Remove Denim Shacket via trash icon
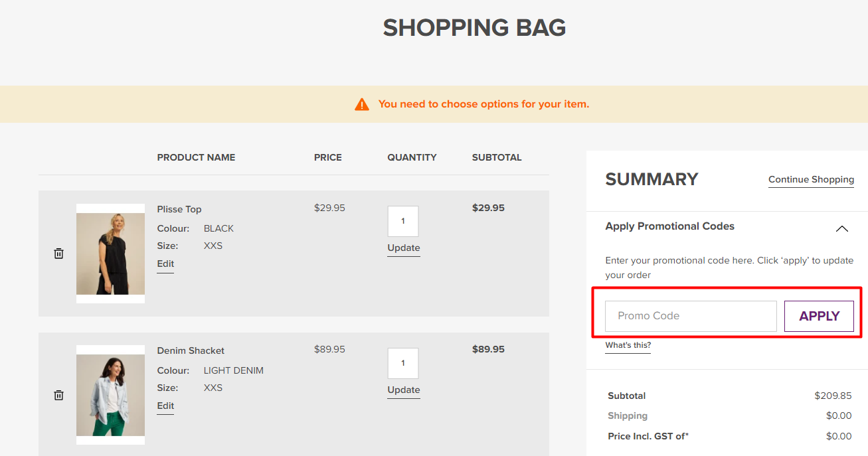 tap(58, 395)
